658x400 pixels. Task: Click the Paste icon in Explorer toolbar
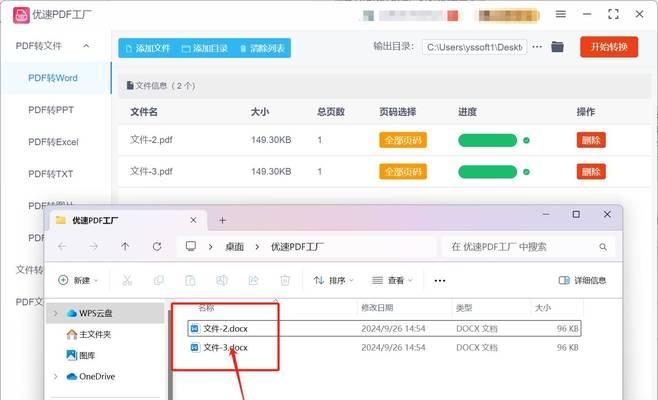pos(190,280)
